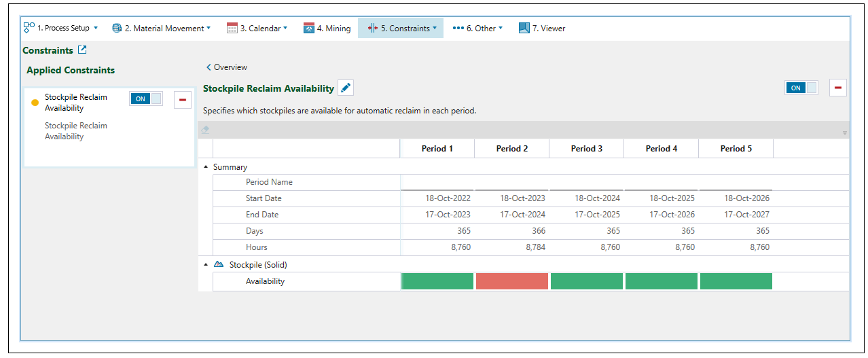The width and height of the screenshot is (868, 358).
Task: Click the 4. Mining icon tab
Action: point(309,29)
